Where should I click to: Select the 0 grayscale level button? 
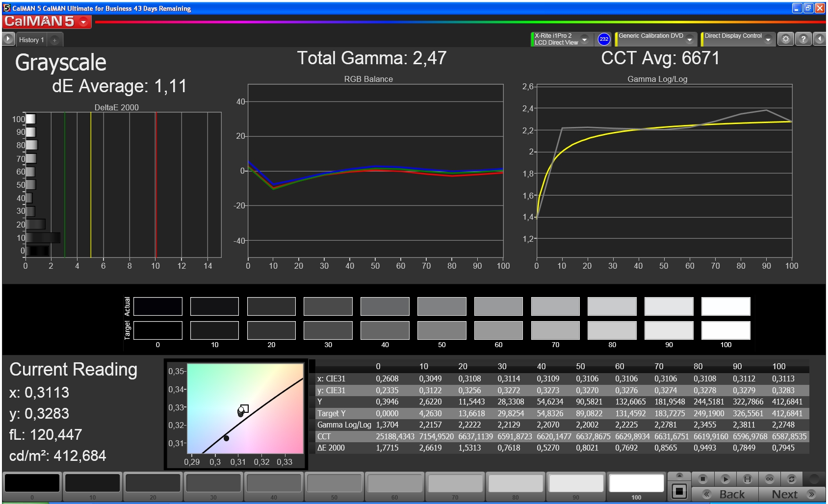32,486
